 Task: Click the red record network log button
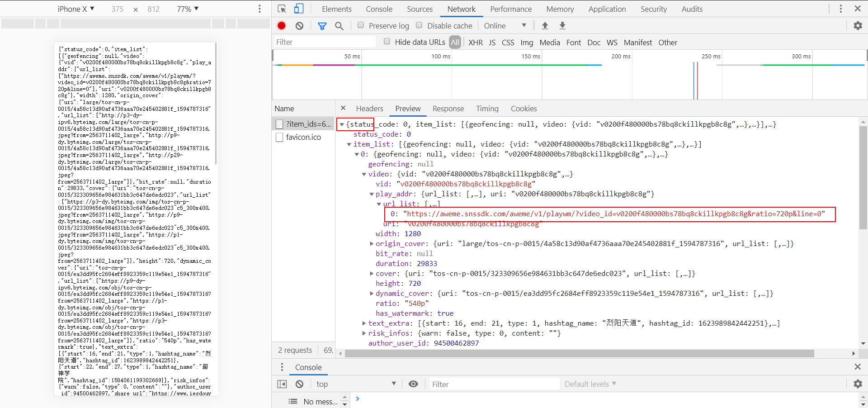point(282,26)
